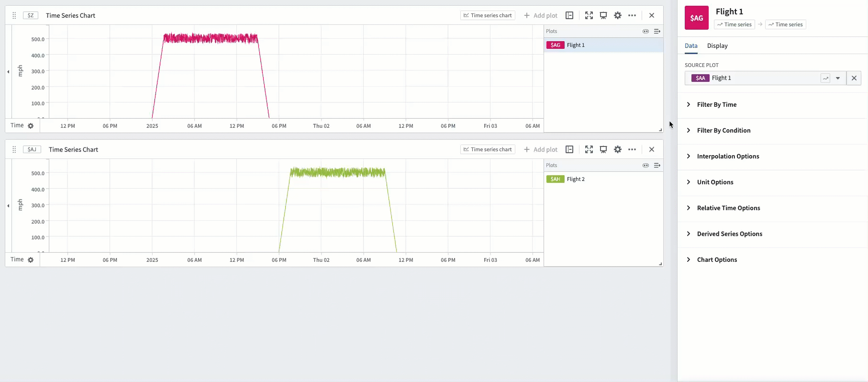Click Add plot on top chart

(x=541, y=15)
